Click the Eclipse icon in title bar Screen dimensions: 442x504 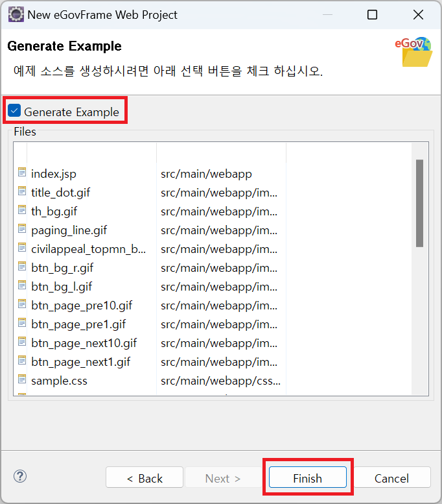click(x=16, y=14)
